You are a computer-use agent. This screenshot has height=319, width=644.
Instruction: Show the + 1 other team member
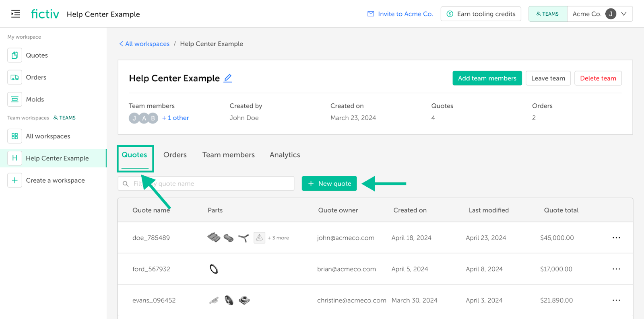[175, 118]
